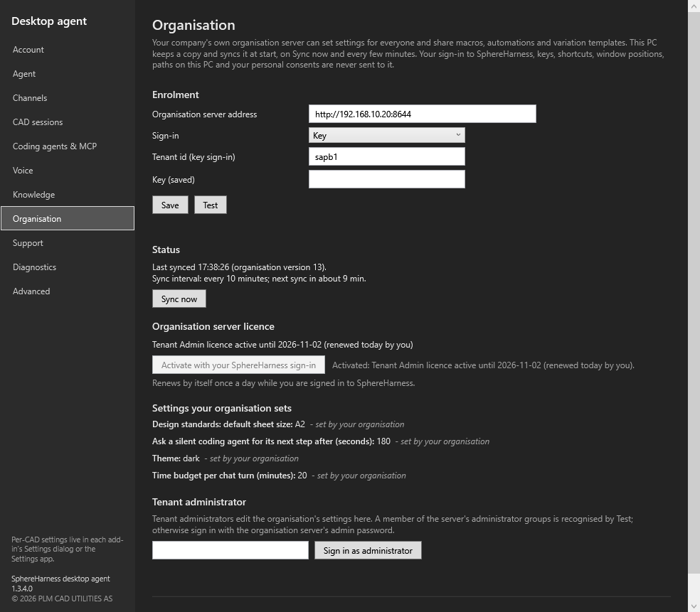Go to the Agent settings page
Screen dimensions: 700x612
pyautogui.click(x=68, y=74)
